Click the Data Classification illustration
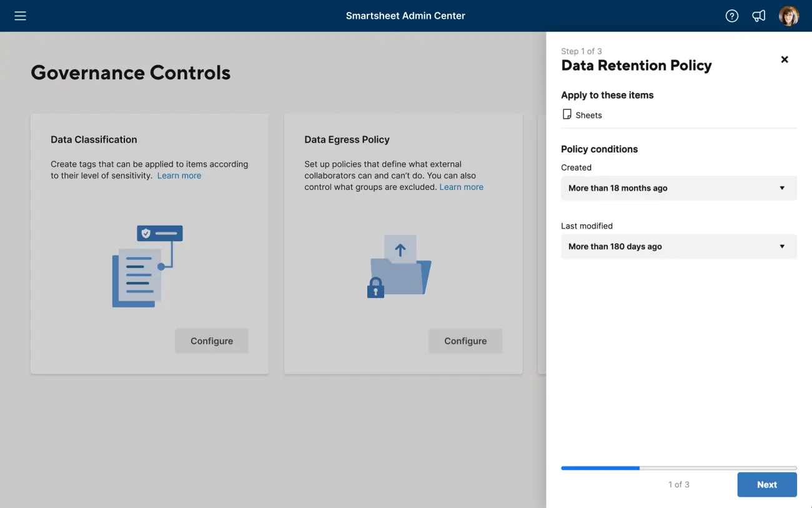Image resolution: width=812 pixels, height=508 pixels. [148, 266]
